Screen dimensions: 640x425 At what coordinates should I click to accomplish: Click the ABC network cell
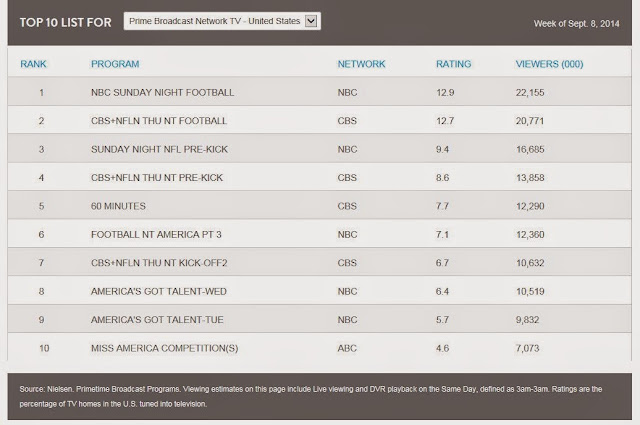click(x=347, y=348)
